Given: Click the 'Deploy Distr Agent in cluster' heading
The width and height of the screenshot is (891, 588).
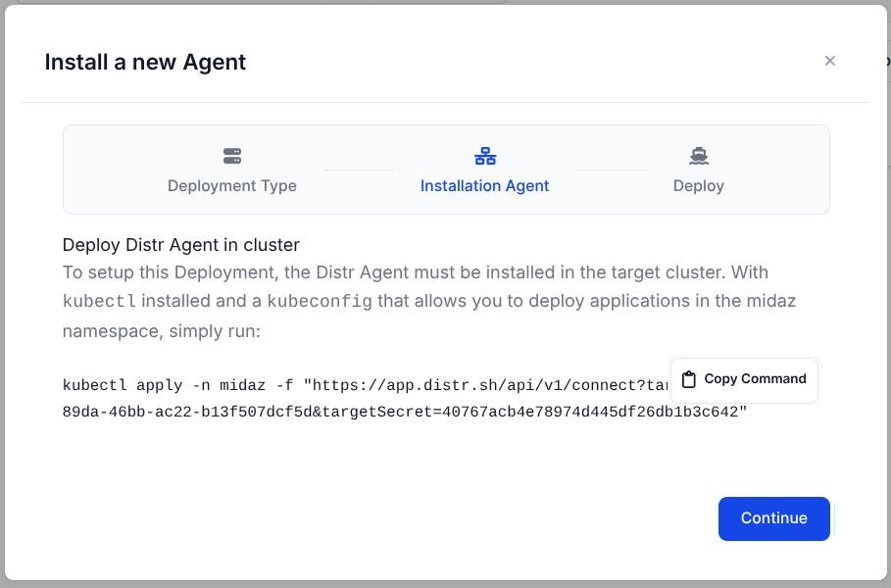Looking at the screenshot, I should [x=180, y=245].
